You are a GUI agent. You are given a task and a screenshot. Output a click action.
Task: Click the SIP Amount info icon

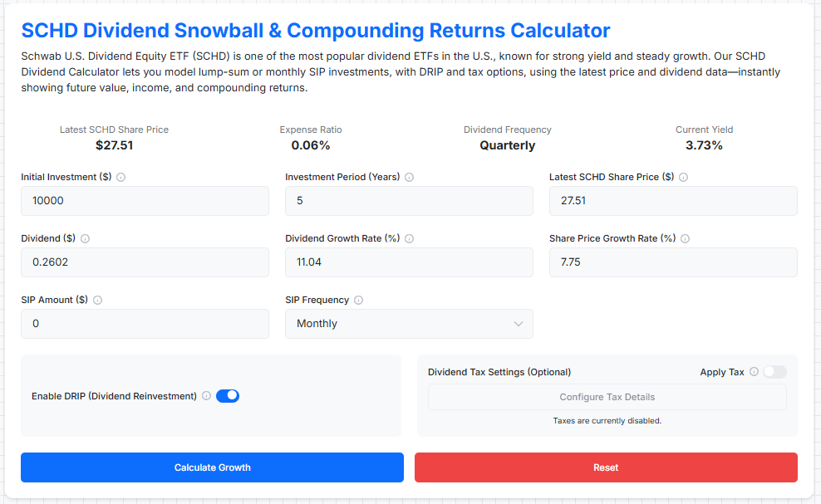point(98,300)
